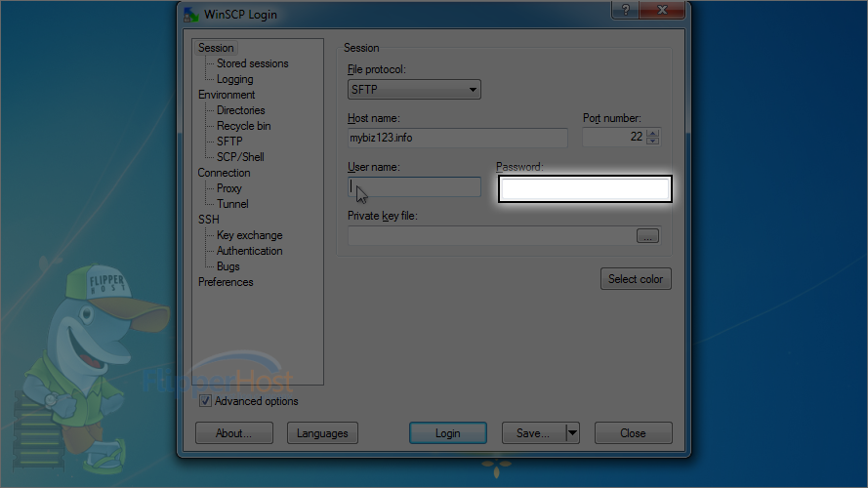Click the Login button
The height and width of the screenshot is (488, 868).
coord(448,433)
